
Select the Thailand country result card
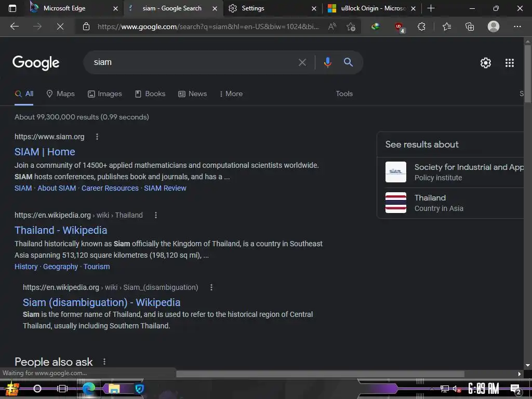pyautogui.click(x=450, y=203)
